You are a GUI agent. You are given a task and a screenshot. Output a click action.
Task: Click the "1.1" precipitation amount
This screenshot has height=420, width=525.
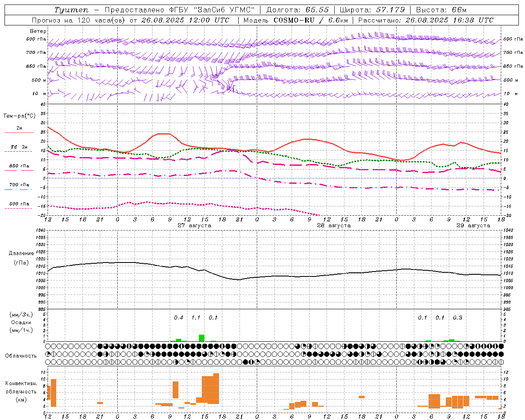coord(196,317)
